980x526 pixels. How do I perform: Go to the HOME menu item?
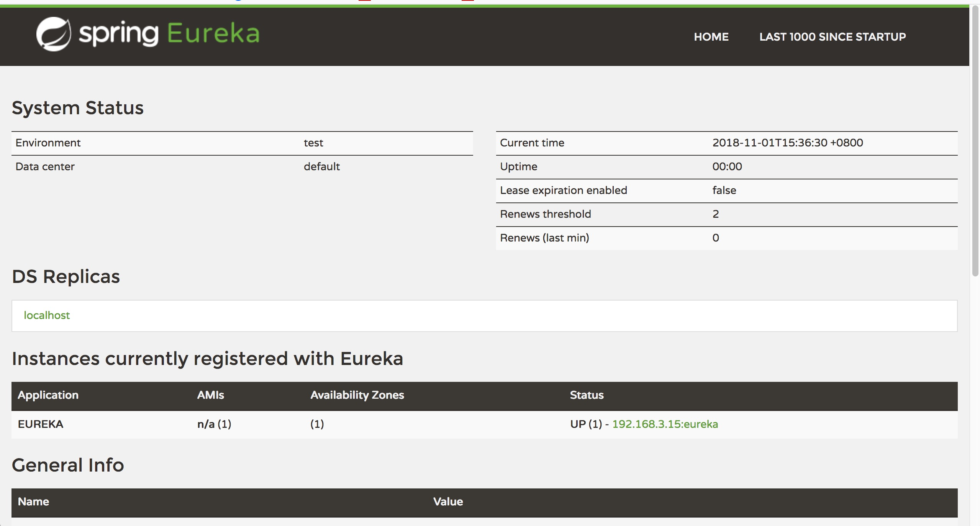711,37
